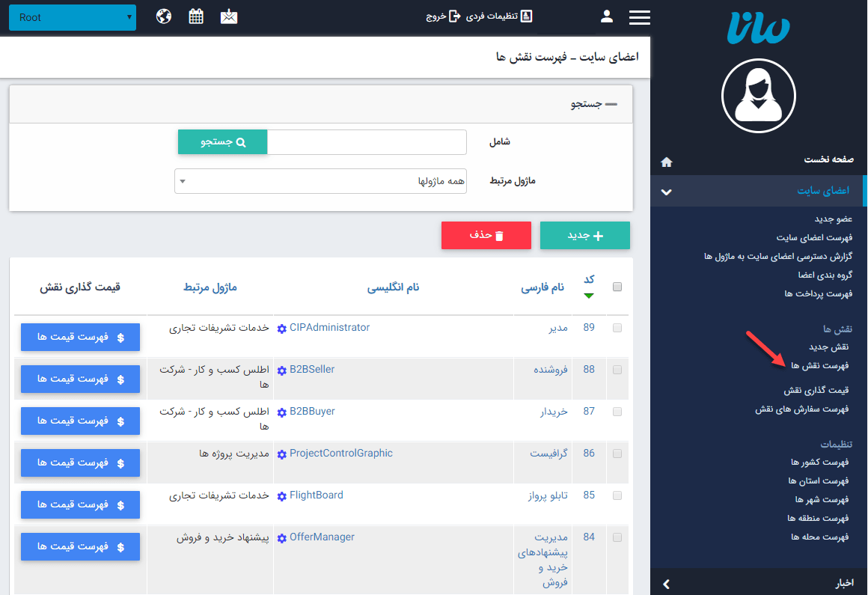This screenshot has width=868, height=595.
Task: Click the user profile icon in top bar
Action: [x=607, y=15]
